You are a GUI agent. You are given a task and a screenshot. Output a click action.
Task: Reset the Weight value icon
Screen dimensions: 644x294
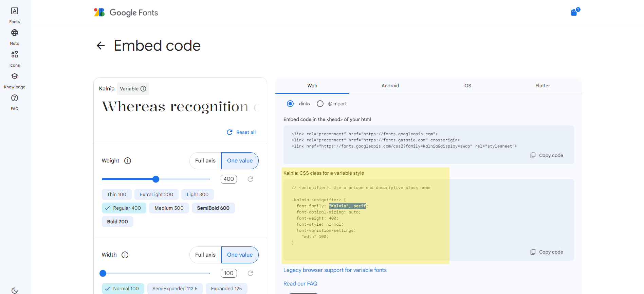point(251,179)
